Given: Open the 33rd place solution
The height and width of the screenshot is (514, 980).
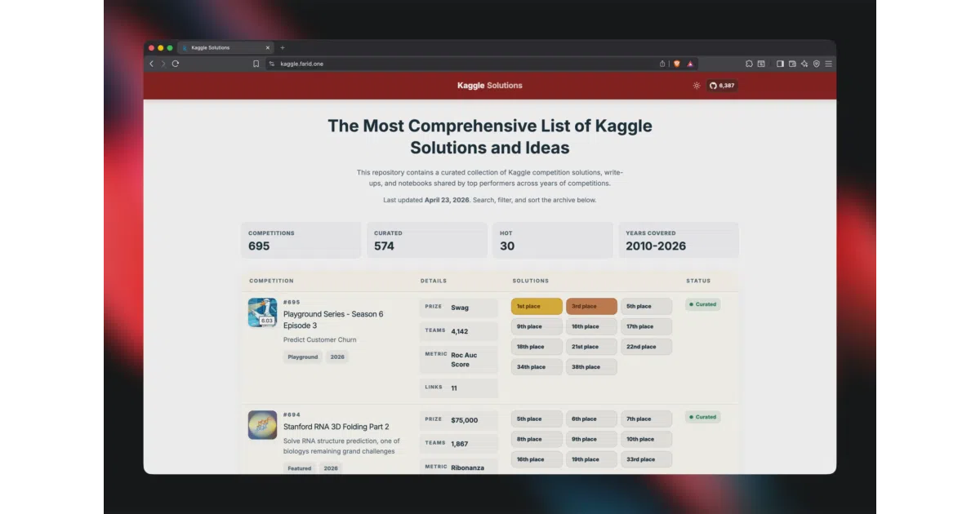Looking at the screenshot, I should (646, 459).
